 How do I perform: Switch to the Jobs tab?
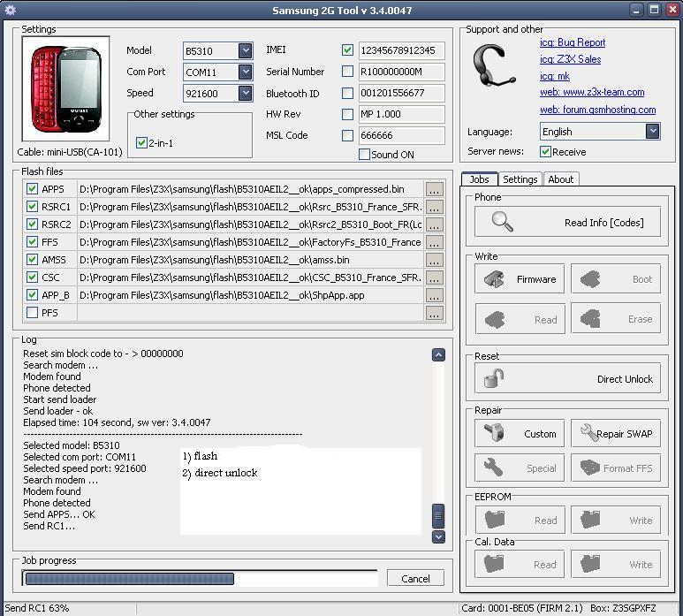tap(479, 179)
